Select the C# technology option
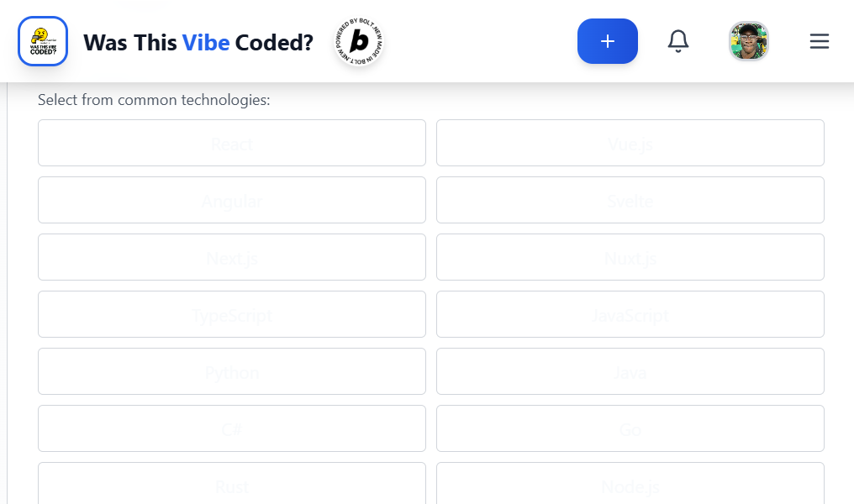 coord(231,428)
